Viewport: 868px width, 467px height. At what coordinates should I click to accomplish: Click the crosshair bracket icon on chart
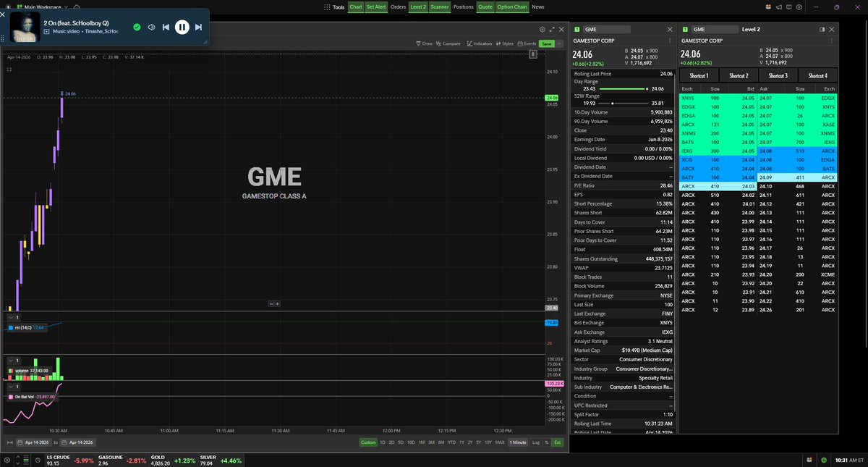point(9,70)
